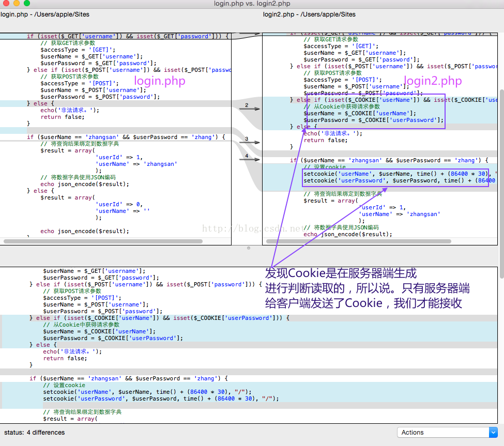Click the login.php pane horizontal scrollbar
Image resolution: width=504 pixels, height=446 pixels.
tap(103, 241)
